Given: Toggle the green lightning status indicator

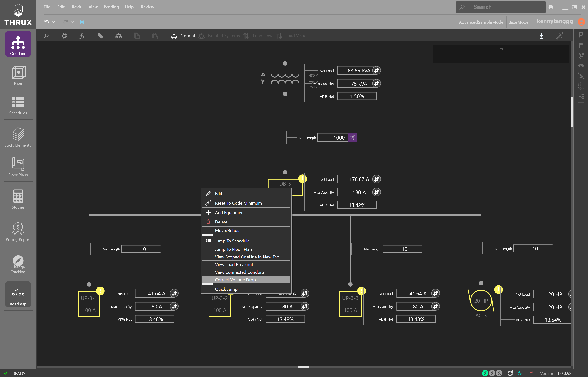Looking at the screenshot, I should click(485, 373).
